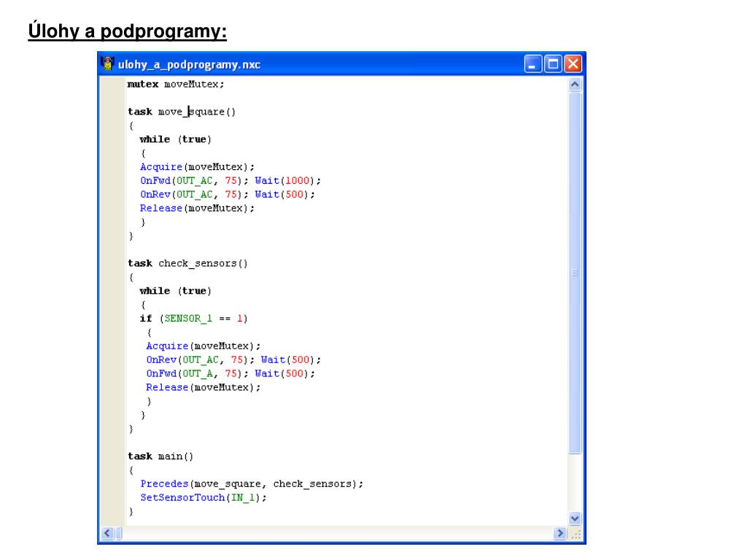Image resolution: width=747 pixels, height=560 pixels.
Task: Click the title bar text ulohy_a_podprogramy.nxc
Action: pyautogui.click(x=189, y=65)
